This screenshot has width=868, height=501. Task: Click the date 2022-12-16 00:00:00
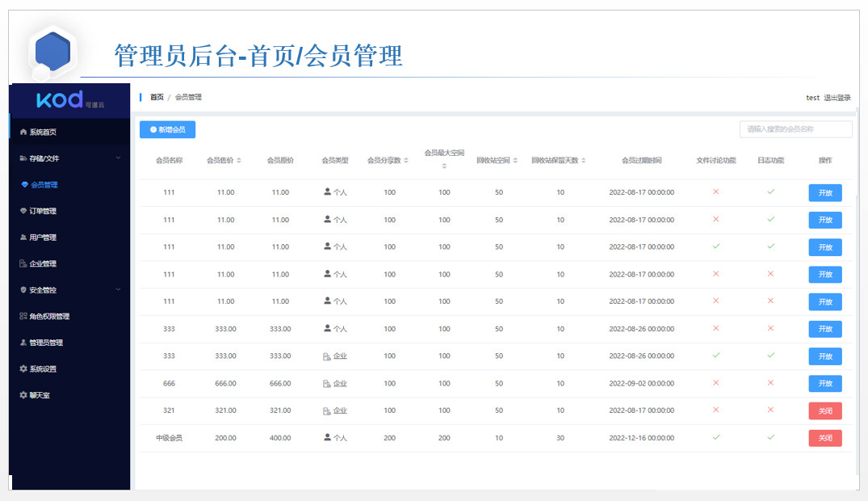click(x=642, y=438)
